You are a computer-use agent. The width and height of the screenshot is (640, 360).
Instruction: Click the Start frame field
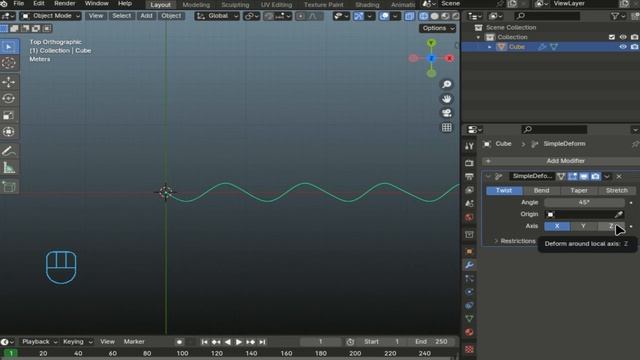coord(382,342)
